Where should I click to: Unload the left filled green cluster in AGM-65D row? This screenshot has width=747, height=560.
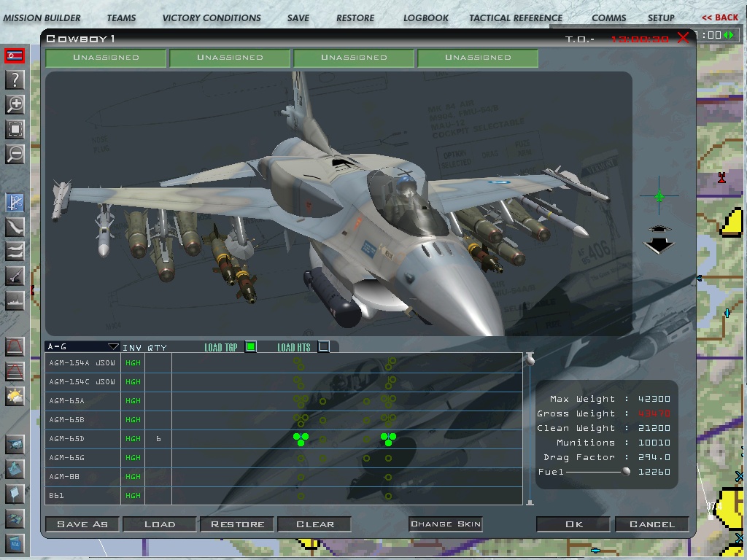(301, 439)
